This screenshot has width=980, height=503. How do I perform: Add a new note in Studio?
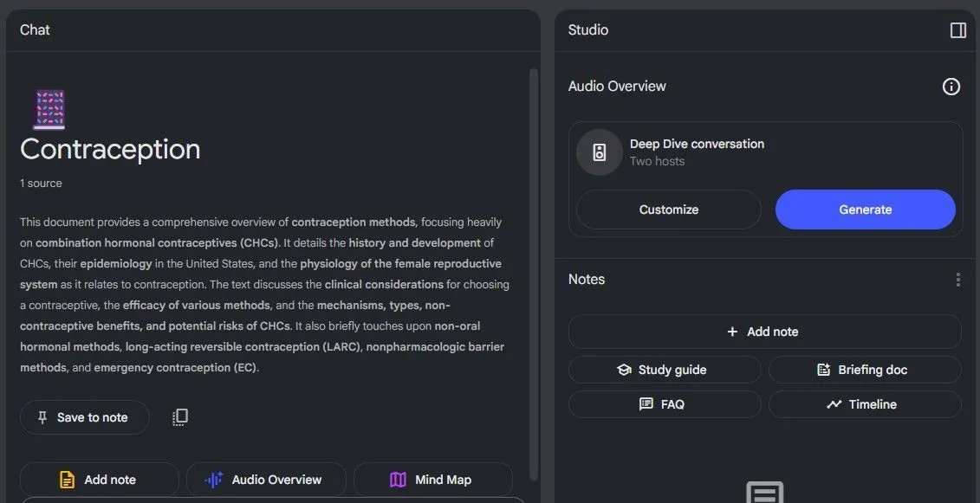[764, 332]
